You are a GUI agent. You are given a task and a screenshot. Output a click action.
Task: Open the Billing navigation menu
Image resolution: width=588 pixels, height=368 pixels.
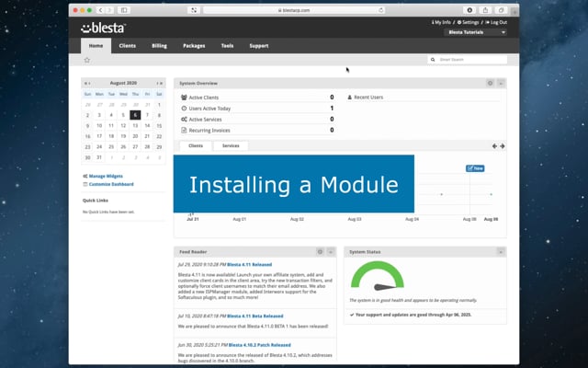coord(159,45)
